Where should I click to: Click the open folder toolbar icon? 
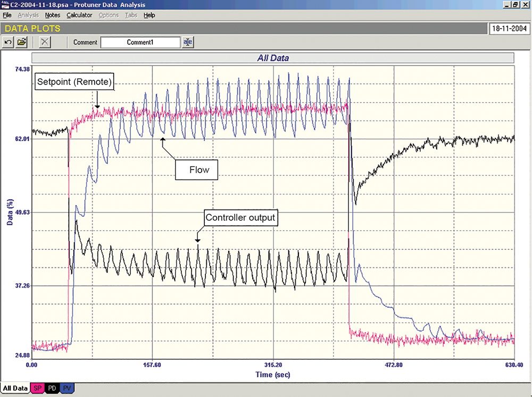tap(22, 42)
